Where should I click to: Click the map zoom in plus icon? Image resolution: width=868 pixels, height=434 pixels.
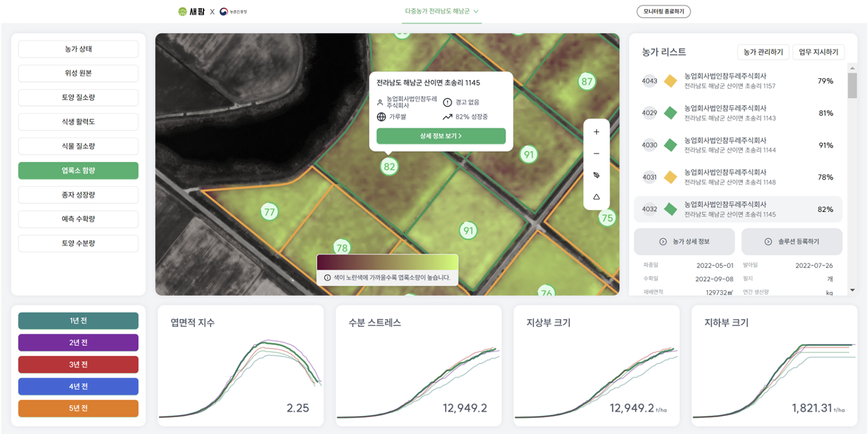[x=596, y=132]
